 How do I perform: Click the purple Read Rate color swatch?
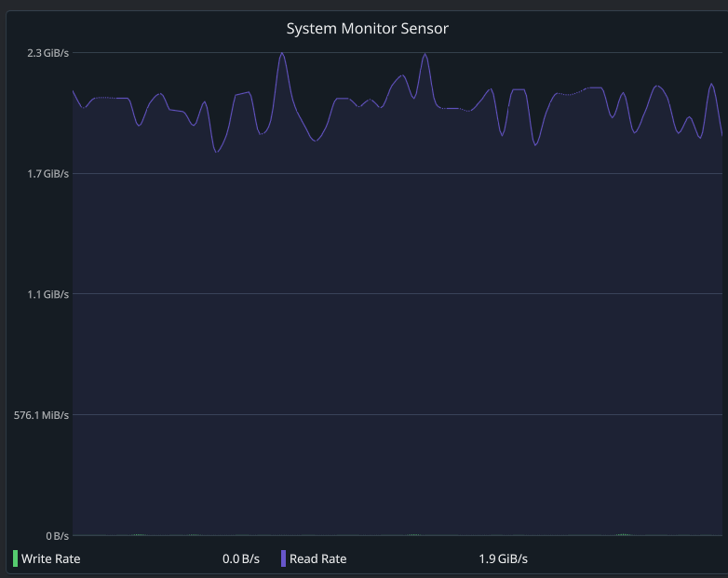[x=283, y=558]
